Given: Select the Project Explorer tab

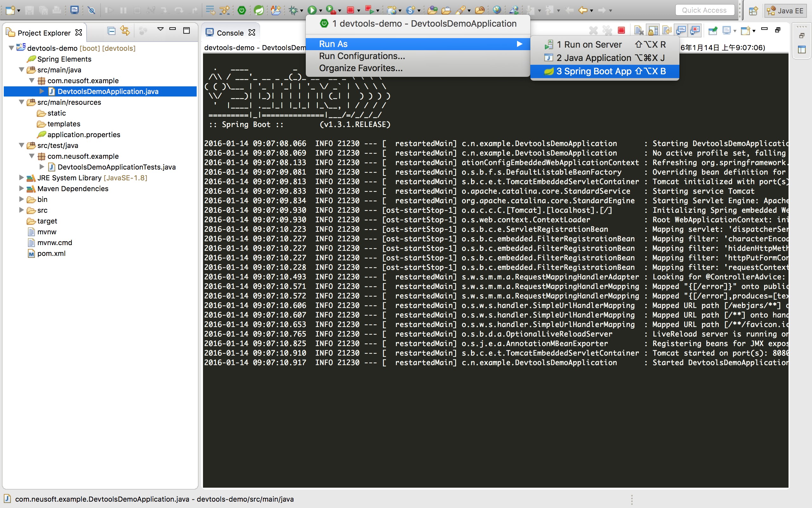Looking at the screenshot, I should [44, 33].
